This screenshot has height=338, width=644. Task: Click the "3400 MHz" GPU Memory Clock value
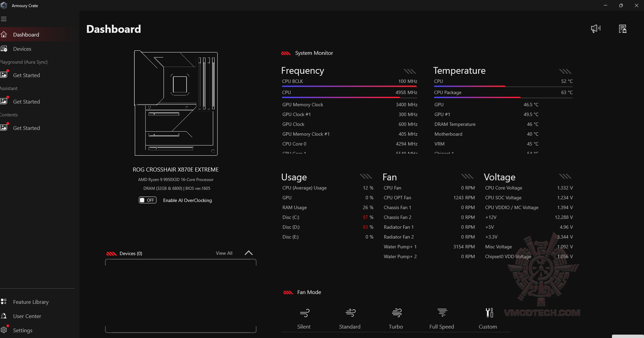click(407, 105)
